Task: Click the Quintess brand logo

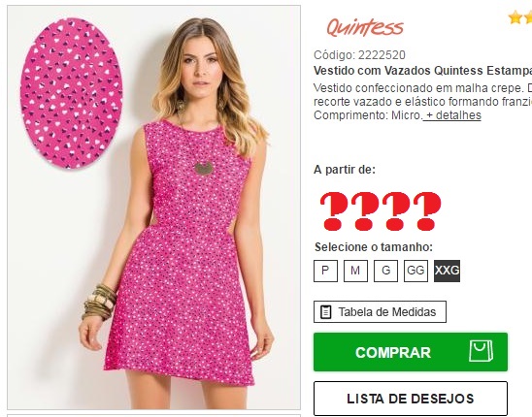Action: (x=365, y=27)
